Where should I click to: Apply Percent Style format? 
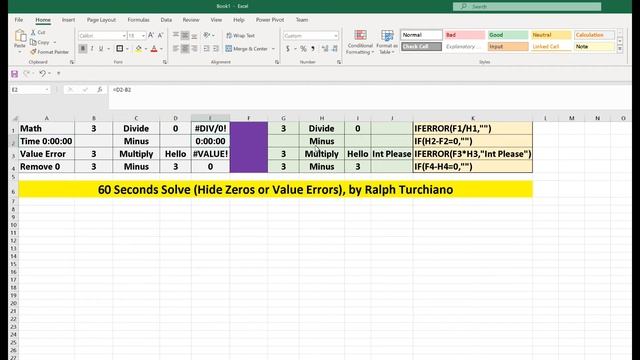click(303, 49)
